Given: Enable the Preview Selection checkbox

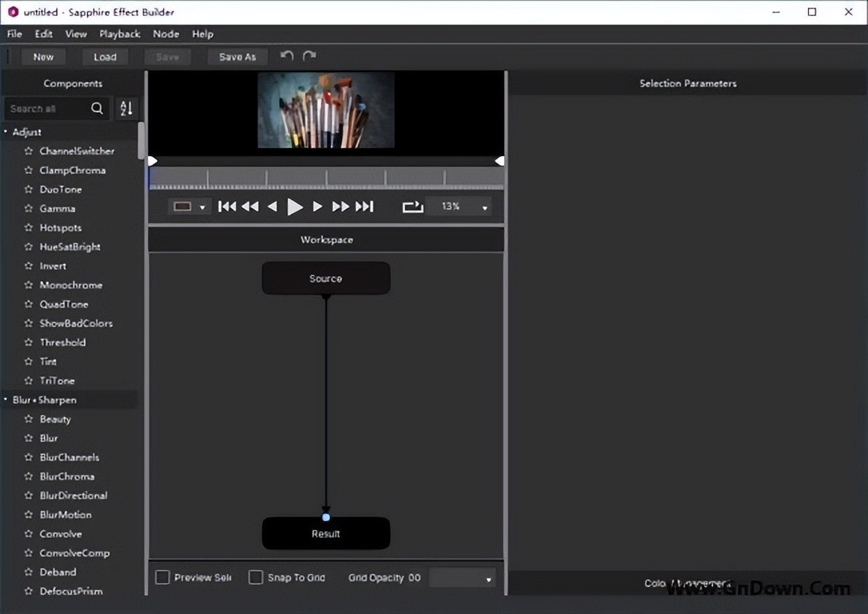Looking at the screenshot, I should [x=162, y=577].
